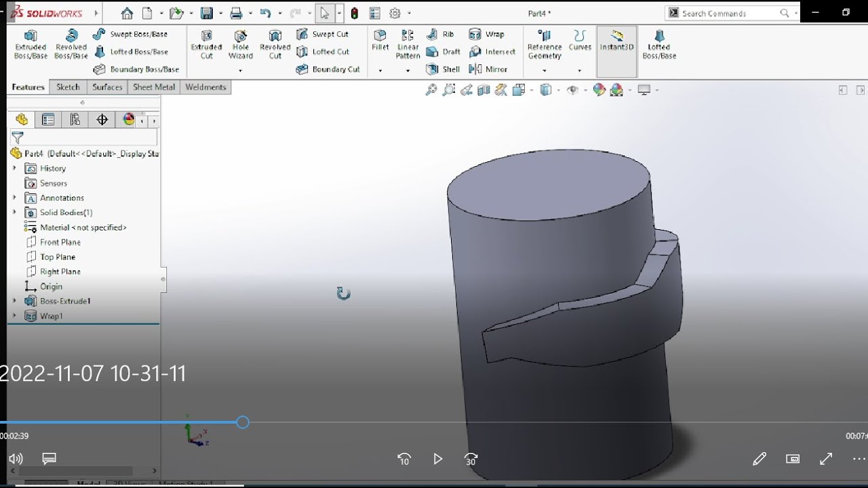This screenshot has width=868, height=488.
Task: Open the PropertyManager tab icon
Action: [x=48, y=120]
